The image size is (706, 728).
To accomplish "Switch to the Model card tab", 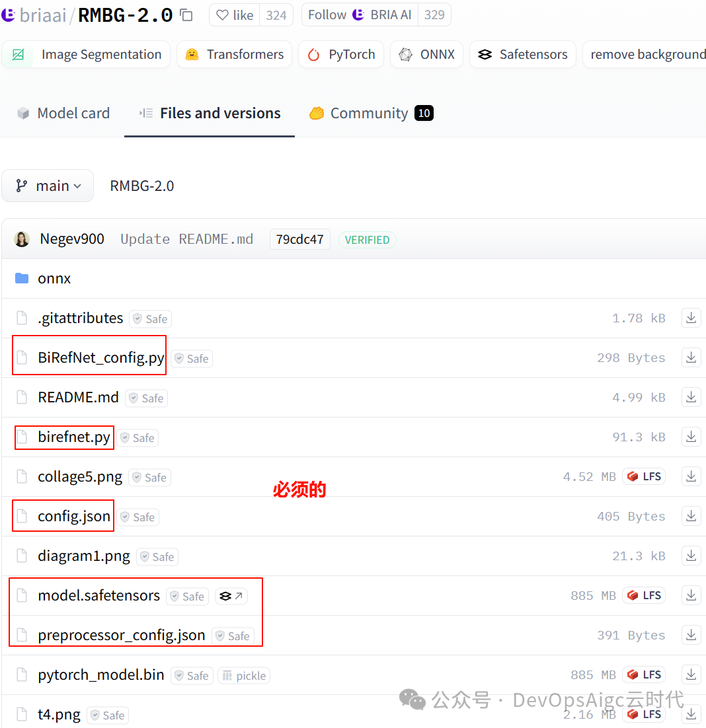I will pyautogui.click(x=63, y=113).
